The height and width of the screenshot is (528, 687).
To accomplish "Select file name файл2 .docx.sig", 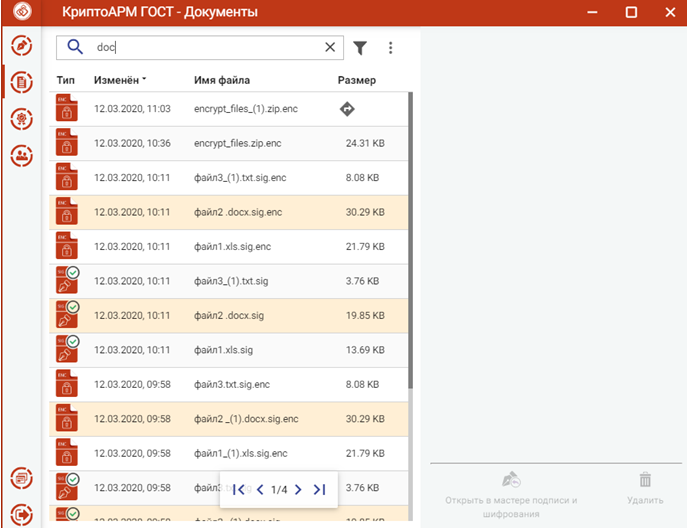I will (229, 315).
